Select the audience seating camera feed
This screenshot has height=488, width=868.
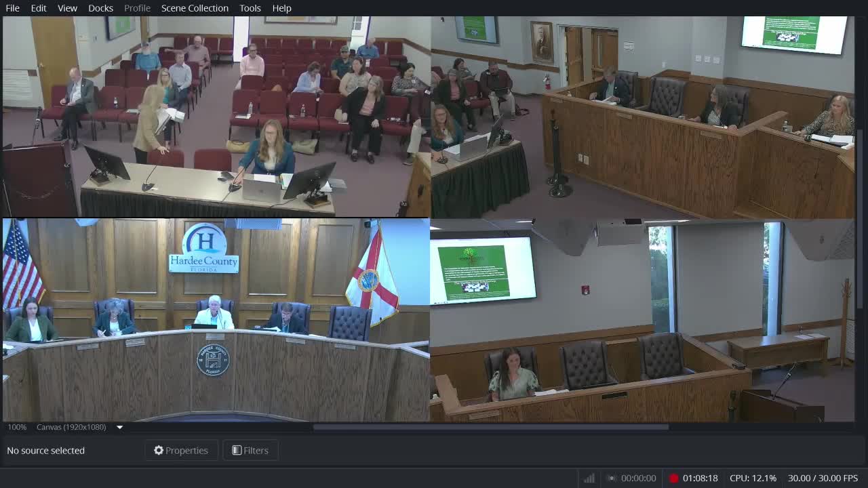tap(216, 117)
